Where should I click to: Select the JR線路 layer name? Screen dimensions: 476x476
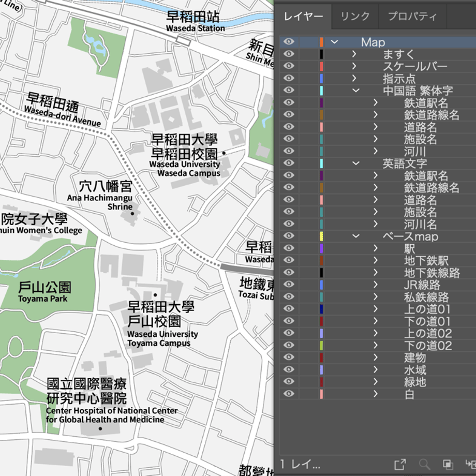[x=422, y=285]
